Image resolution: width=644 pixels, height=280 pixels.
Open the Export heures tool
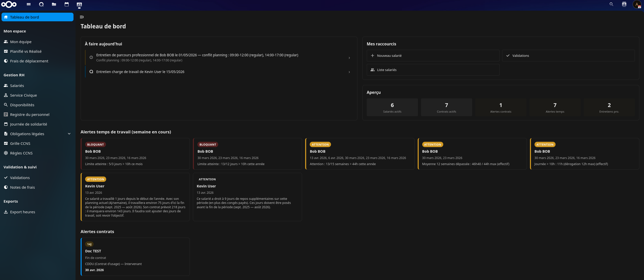23,212
